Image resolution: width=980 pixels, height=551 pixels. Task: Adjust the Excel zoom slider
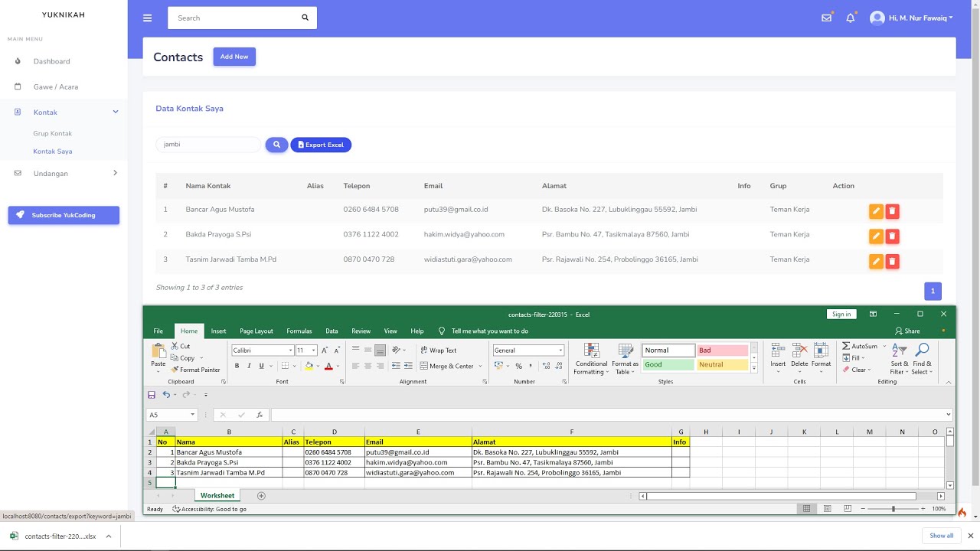(893, 509)
